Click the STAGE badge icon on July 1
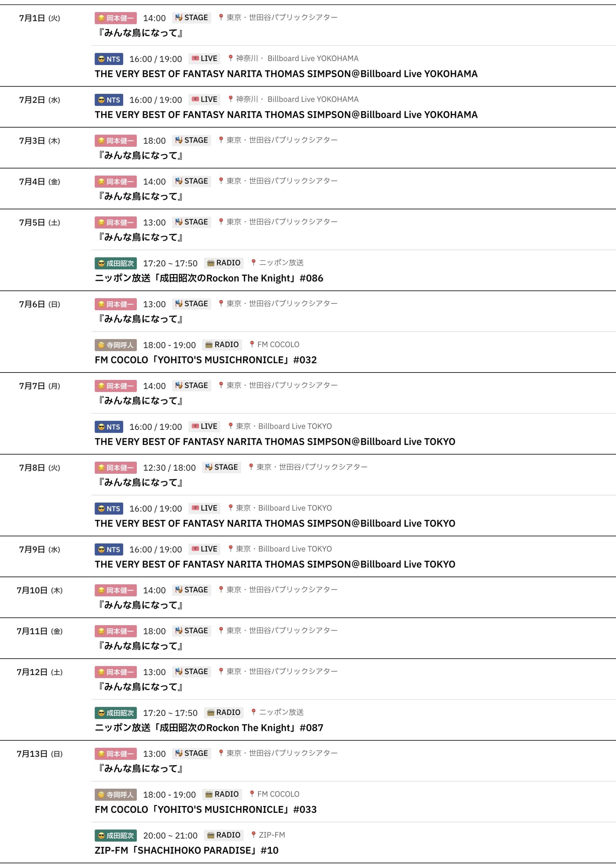Image resolution: width=616 pixels, height=867 pixels. coord(179,18)
